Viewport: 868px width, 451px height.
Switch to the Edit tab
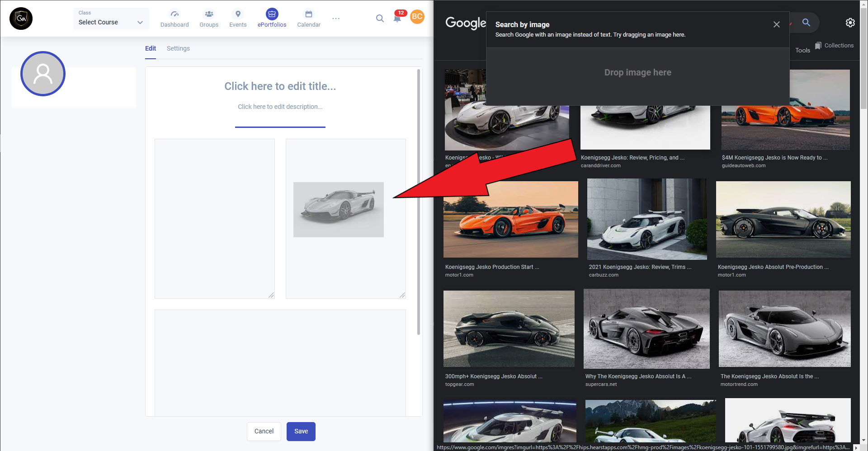pyautogui.click(x=151, y=48)
